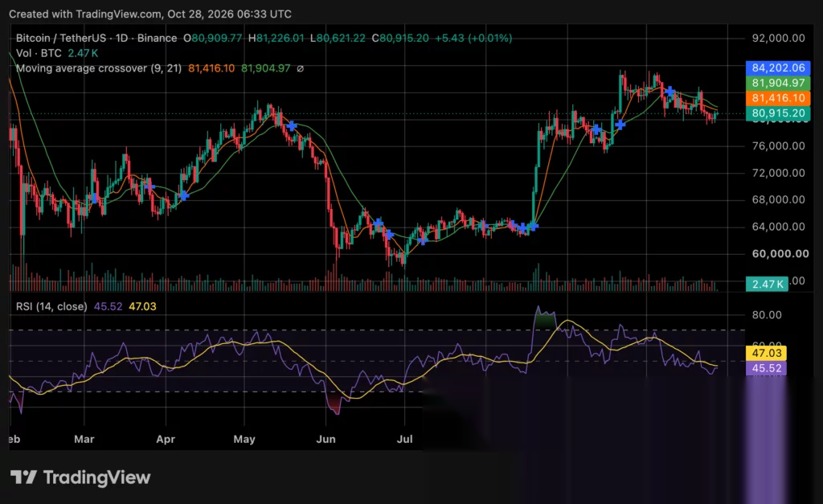The width and height of the screenshot is (823, 504).
Task: Click the Mar label on the time axis
Action: (84, 439)
